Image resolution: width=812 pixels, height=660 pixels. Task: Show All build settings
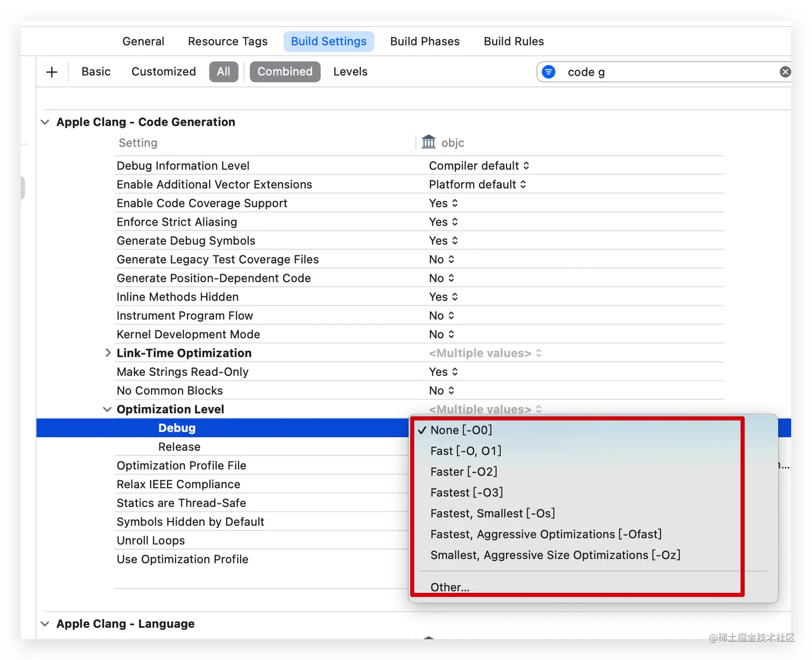223,72
